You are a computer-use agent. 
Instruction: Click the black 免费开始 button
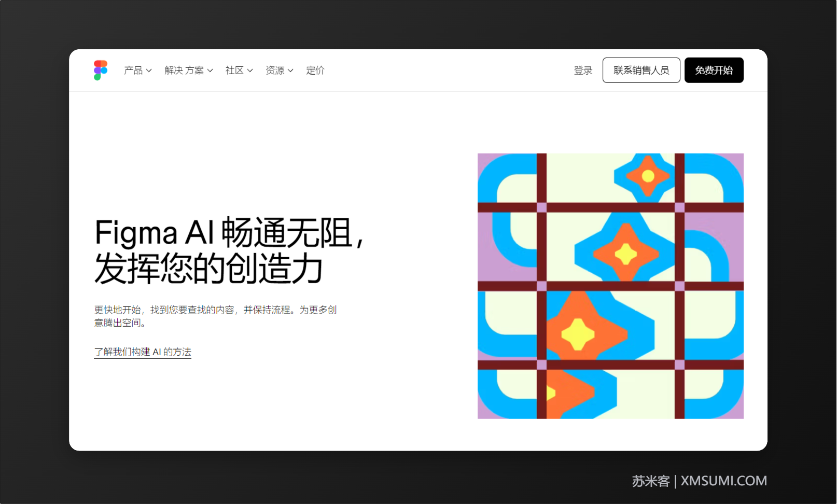coord(714,70)
